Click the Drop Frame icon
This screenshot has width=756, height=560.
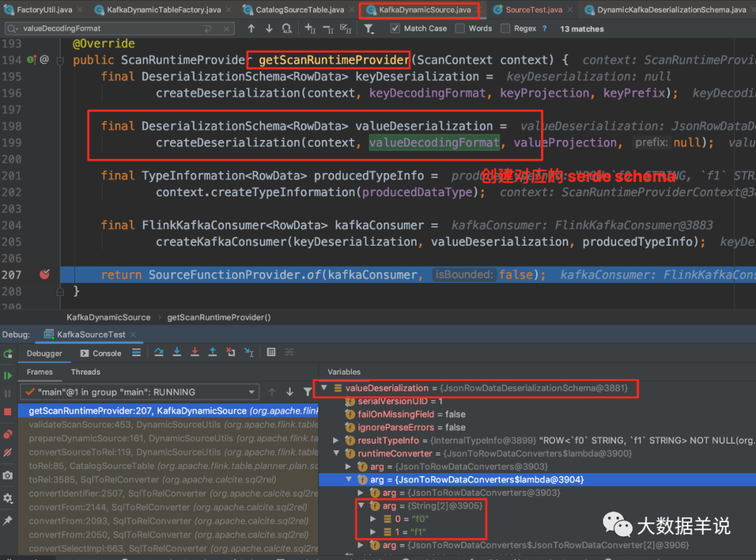pos(230,353)
